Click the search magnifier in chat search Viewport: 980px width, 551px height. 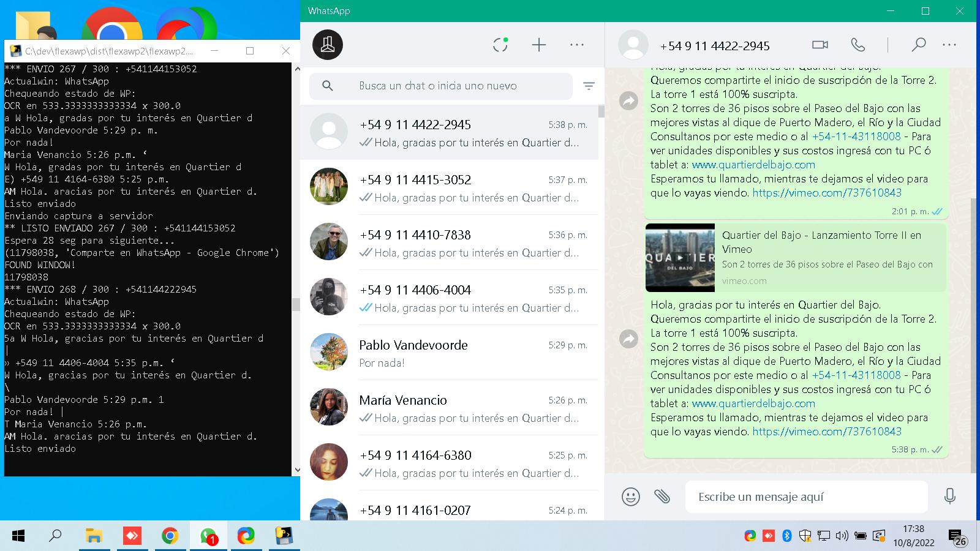pos(328,86)
